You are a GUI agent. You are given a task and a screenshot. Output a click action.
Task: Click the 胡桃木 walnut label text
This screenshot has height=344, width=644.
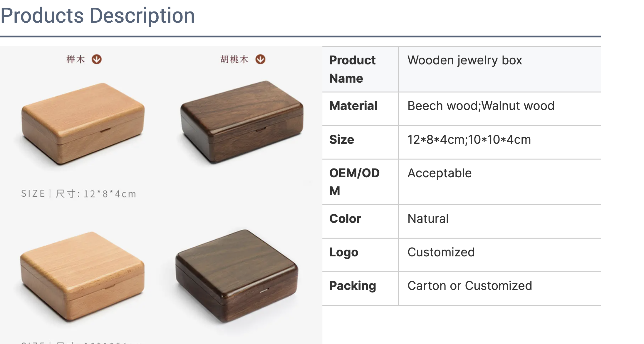234,59
